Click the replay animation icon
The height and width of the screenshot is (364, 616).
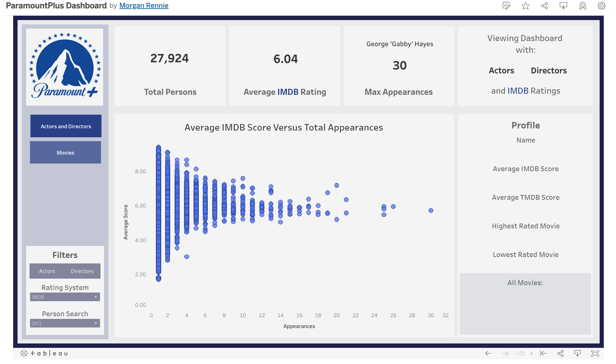click(521, 353)
